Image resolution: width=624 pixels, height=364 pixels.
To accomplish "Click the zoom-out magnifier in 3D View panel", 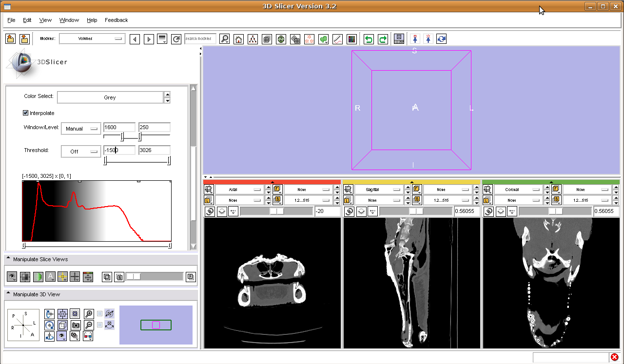I will tap(89, 325).
